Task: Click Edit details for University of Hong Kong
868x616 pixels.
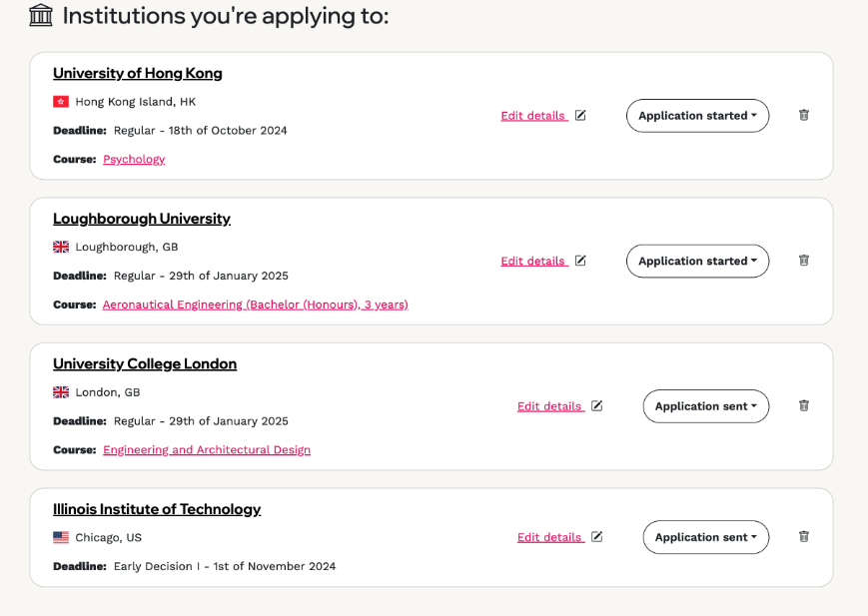Action: 533,116
